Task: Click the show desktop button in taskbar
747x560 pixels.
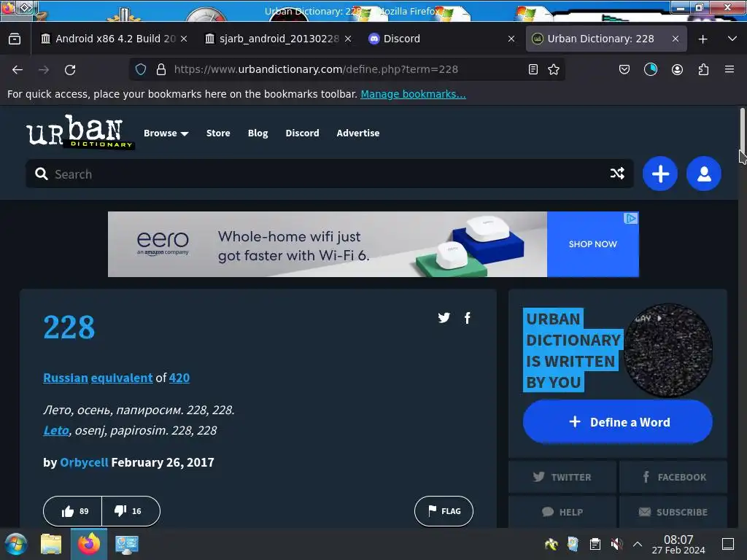Action: coord(728,544)
